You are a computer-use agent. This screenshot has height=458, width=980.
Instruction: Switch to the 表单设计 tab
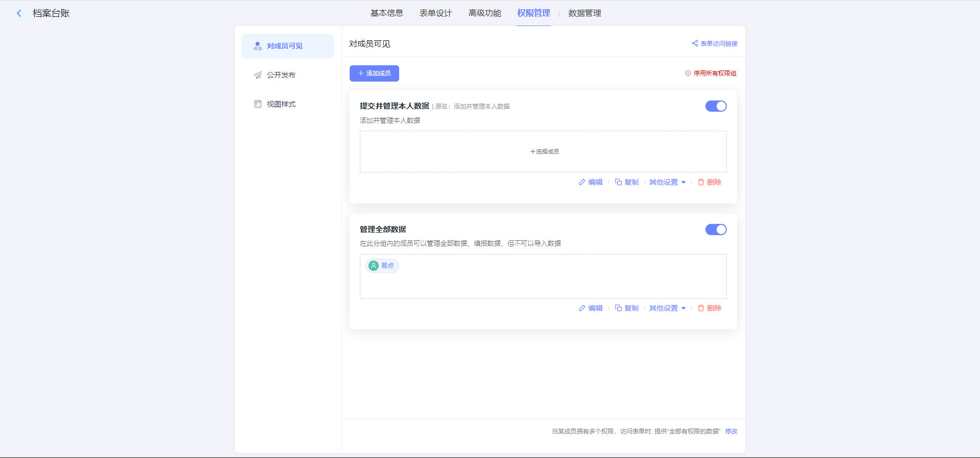(435, 13)
